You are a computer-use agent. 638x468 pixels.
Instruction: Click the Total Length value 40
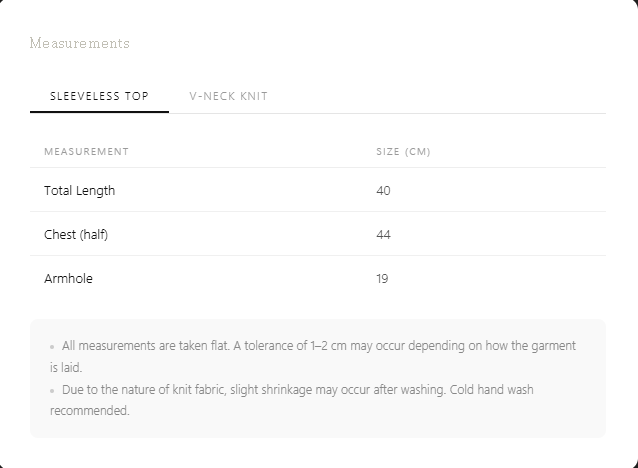point(383,190)
